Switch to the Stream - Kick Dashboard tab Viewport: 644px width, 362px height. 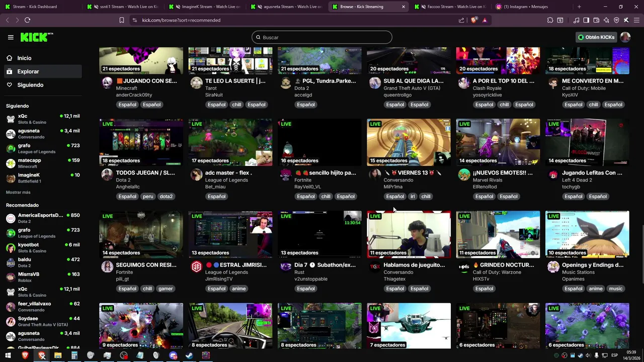(x=41, y=7)
